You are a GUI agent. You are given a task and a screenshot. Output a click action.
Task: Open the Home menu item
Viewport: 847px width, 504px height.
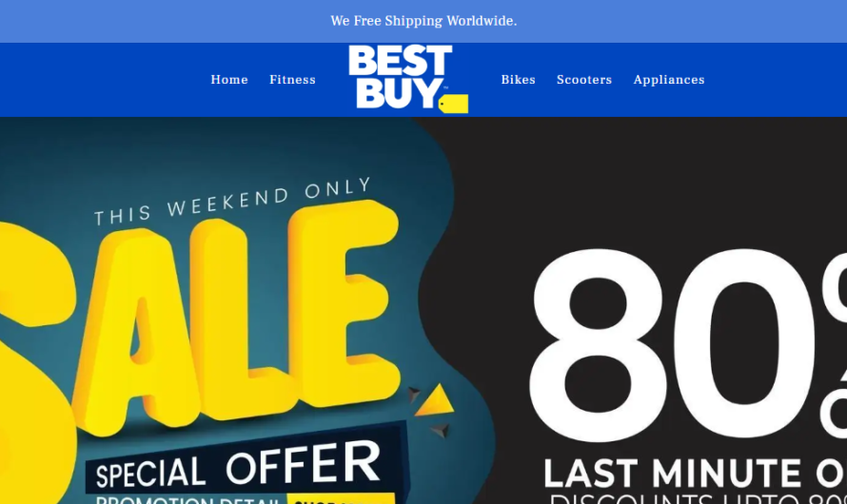click(229, 80)
